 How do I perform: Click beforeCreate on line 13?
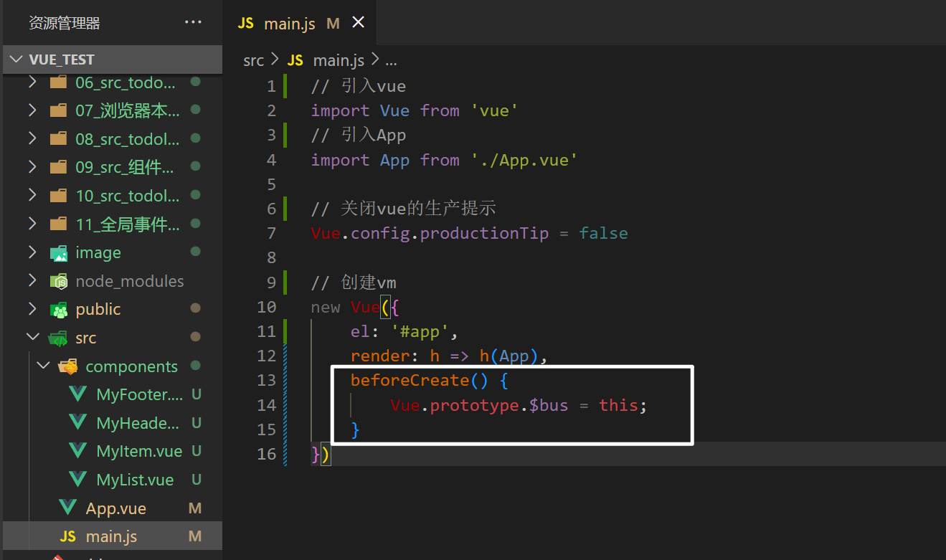pyautogui.click(x=410, y=380)
